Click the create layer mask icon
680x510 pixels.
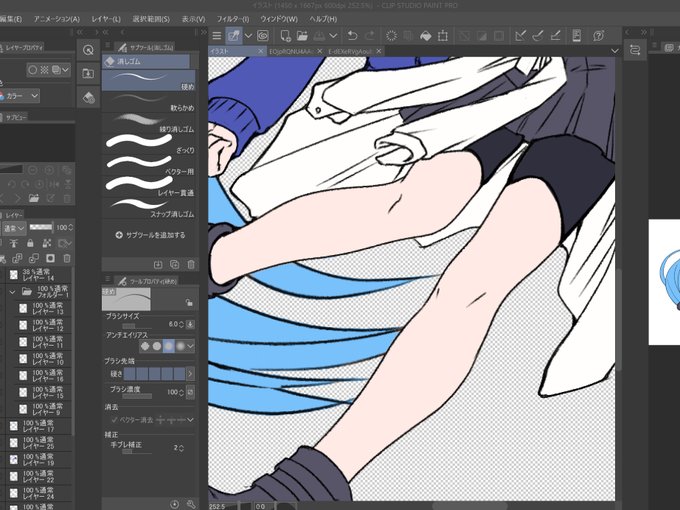point(50,258)
